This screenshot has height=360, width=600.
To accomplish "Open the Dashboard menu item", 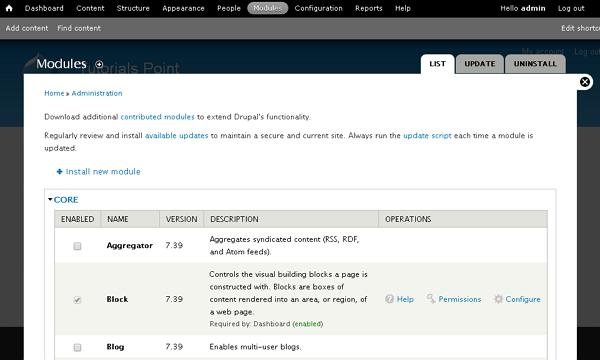I will (44, 8).
